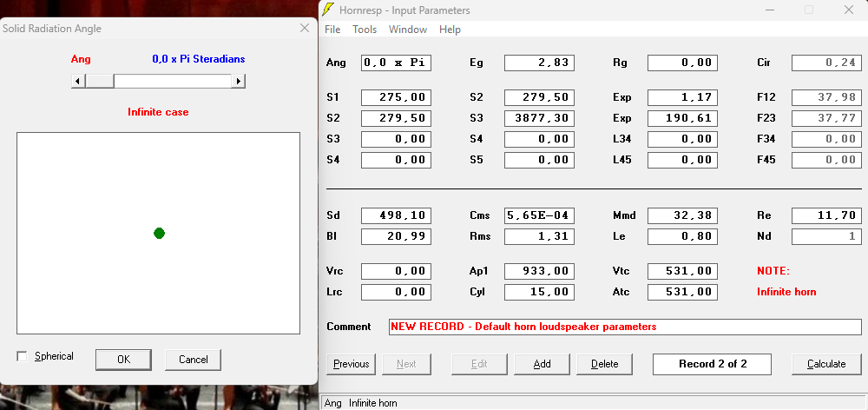Click the green dot in radiation angle preview
868x410 pixels.
coord(159,234)
